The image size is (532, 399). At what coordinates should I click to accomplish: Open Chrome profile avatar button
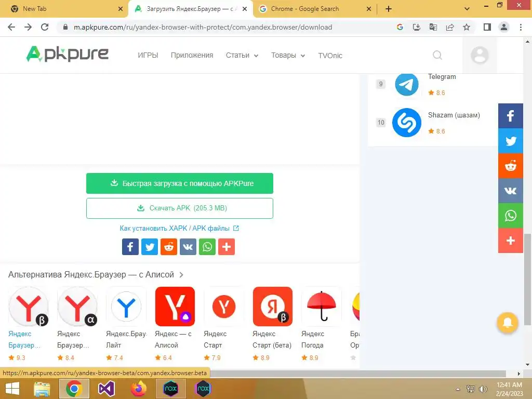pos(504,27)
